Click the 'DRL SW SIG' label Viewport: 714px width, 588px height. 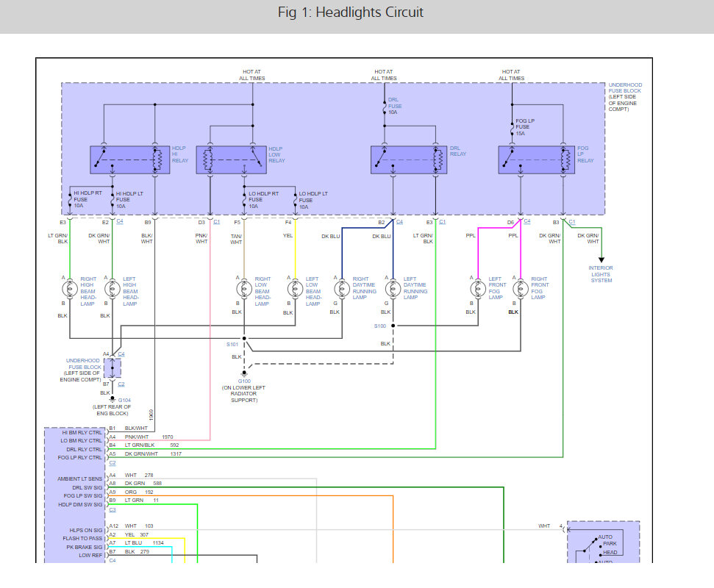click(87, 487)
